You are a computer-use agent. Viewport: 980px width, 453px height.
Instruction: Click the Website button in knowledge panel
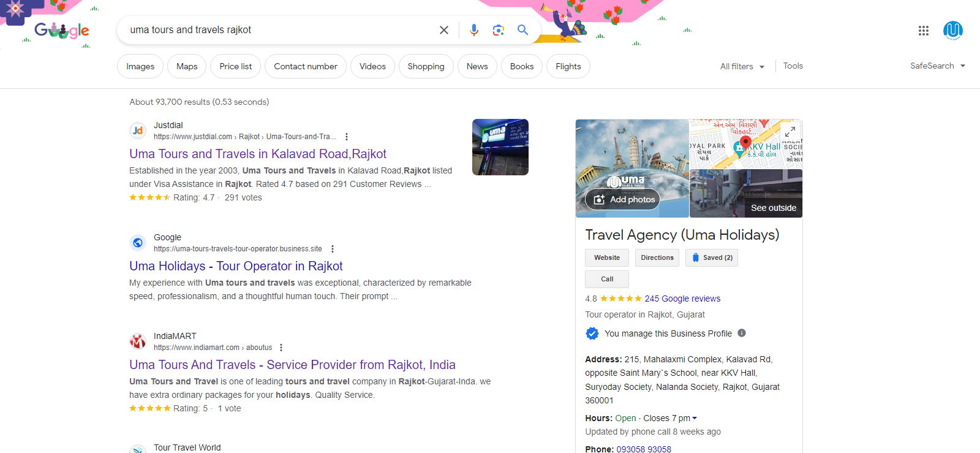[607, 257]
